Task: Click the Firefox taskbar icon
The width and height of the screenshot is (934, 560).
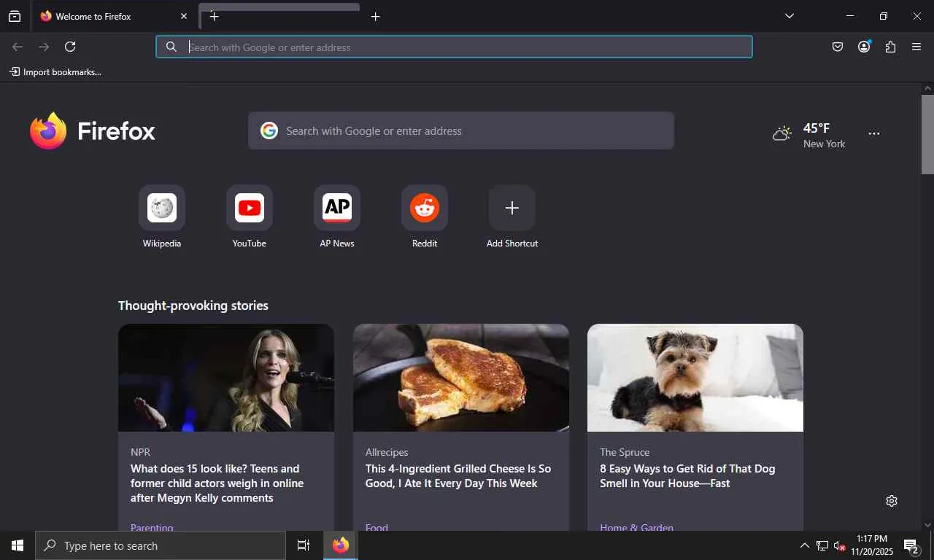Action: click(x=341, y=545)
